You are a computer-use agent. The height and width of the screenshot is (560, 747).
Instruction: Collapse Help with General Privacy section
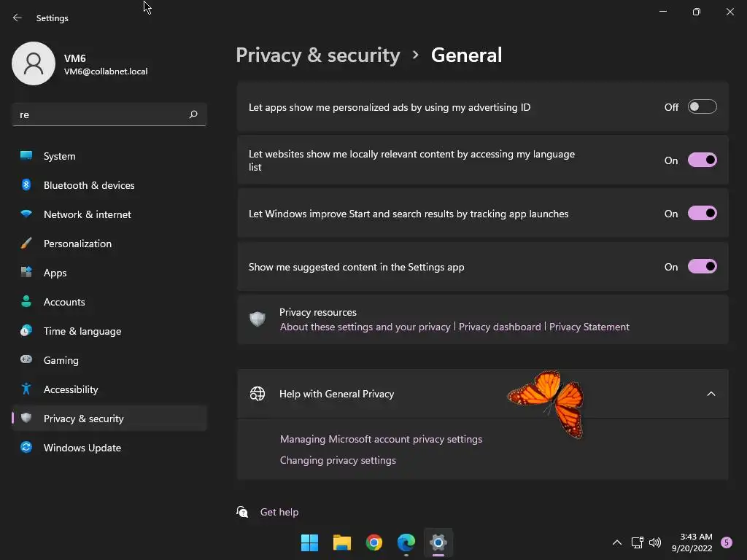pyautogui.click(x=711, y=394)
